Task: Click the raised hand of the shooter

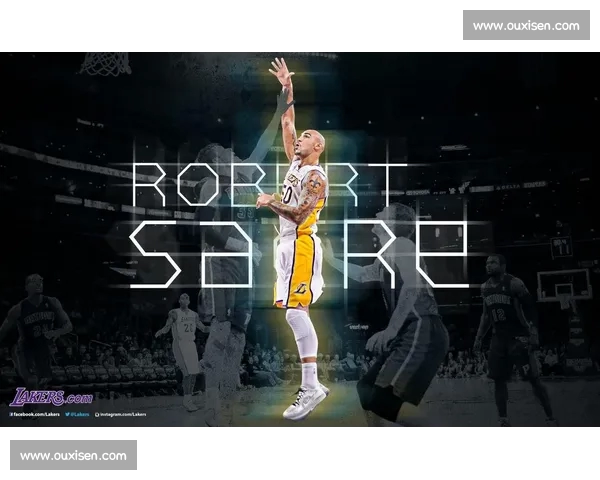Action: click(x=280, y=70)
